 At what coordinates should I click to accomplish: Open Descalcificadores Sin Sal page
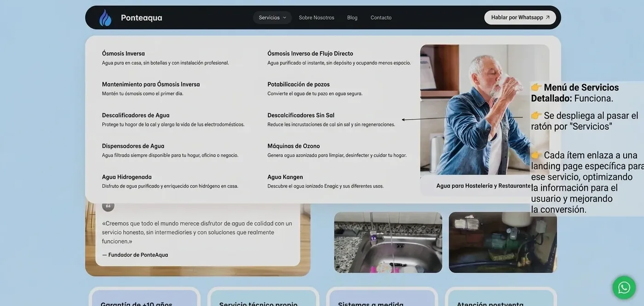301,115
